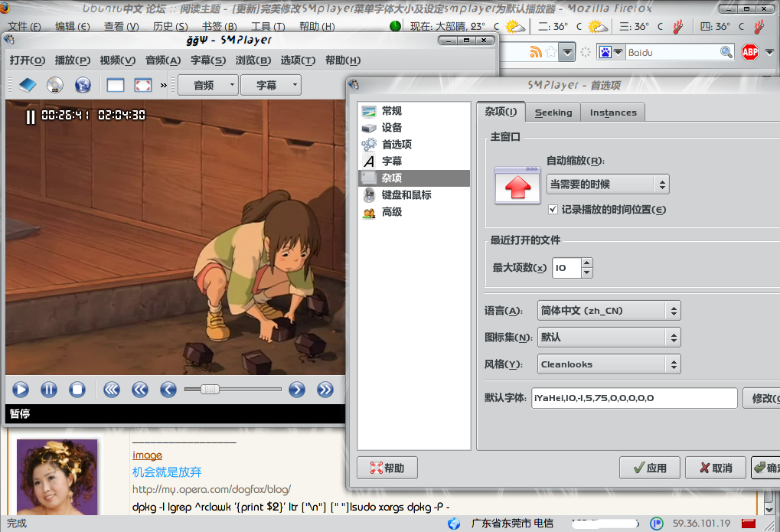The width and height of the screenshot is (780, 532).
Task: Switch to the 杂项(I) tab
Action: point(501,112)
